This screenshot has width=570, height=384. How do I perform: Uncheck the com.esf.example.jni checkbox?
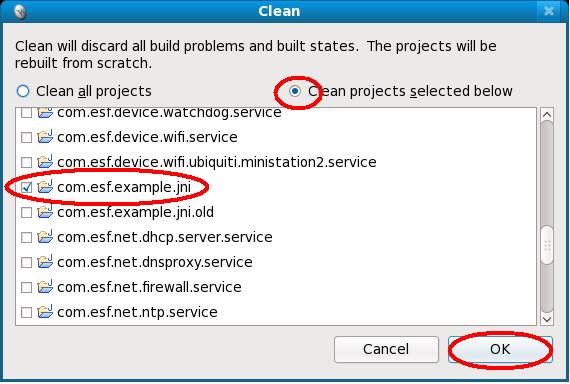26,188
